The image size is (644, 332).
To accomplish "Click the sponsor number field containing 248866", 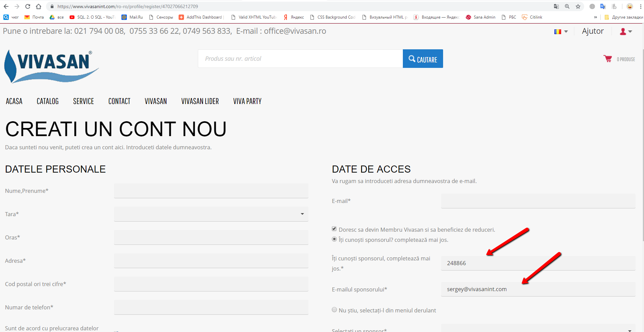I will [538, 263].
